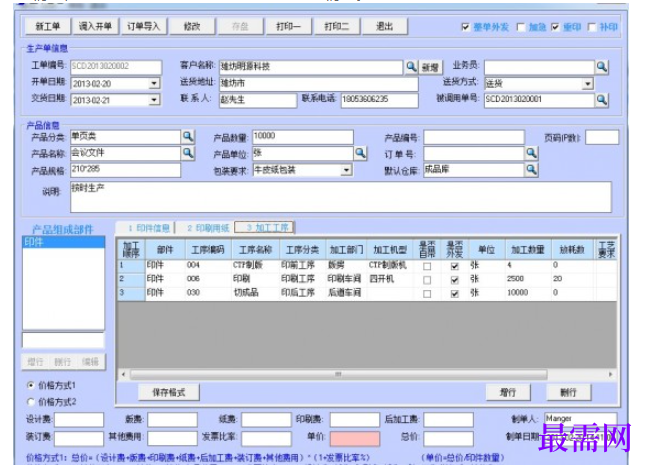Click row header 2 in process table
The height and width of the screenshot is (469, 650).
(131, 279)
